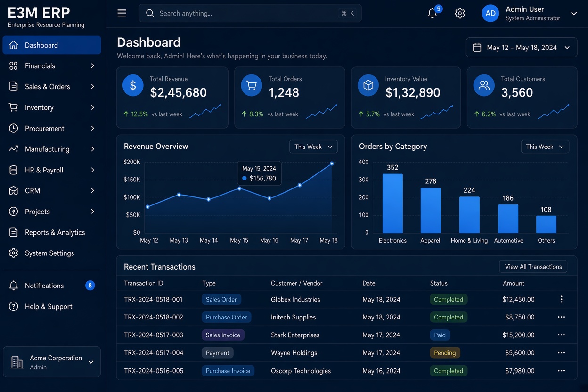Expand the CRM chevron
This screenshot has height=392, width=588.
point(92,191)
